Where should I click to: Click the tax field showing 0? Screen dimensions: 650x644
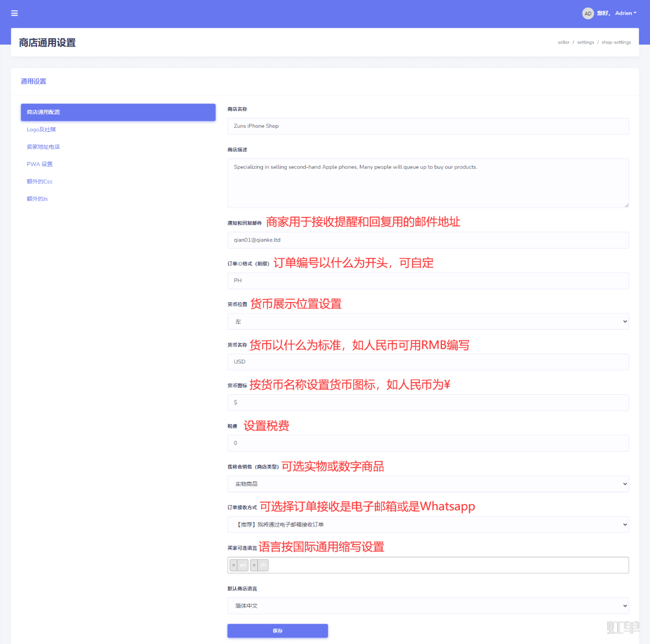pyautogui.click(x=428, y=443)
